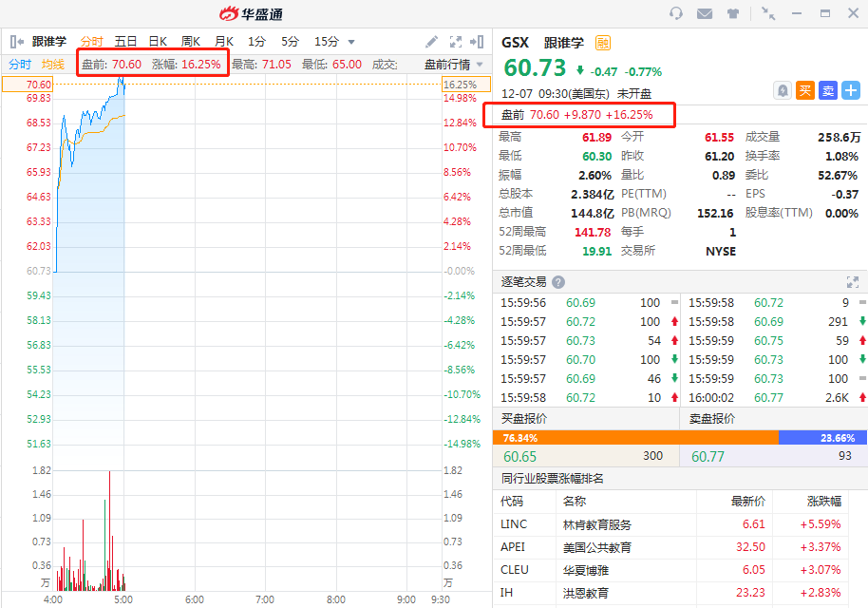Open more time intervals dropdown after 15分
The height and width of the screenshot is (608, 868).
(351, 42)
